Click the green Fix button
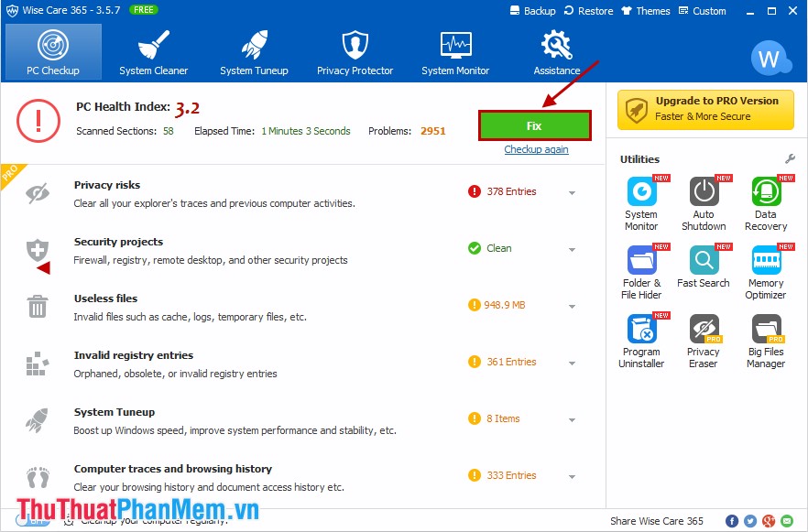Image resolution: width=808 pixels, height=532 pixels. pos(534,126)
